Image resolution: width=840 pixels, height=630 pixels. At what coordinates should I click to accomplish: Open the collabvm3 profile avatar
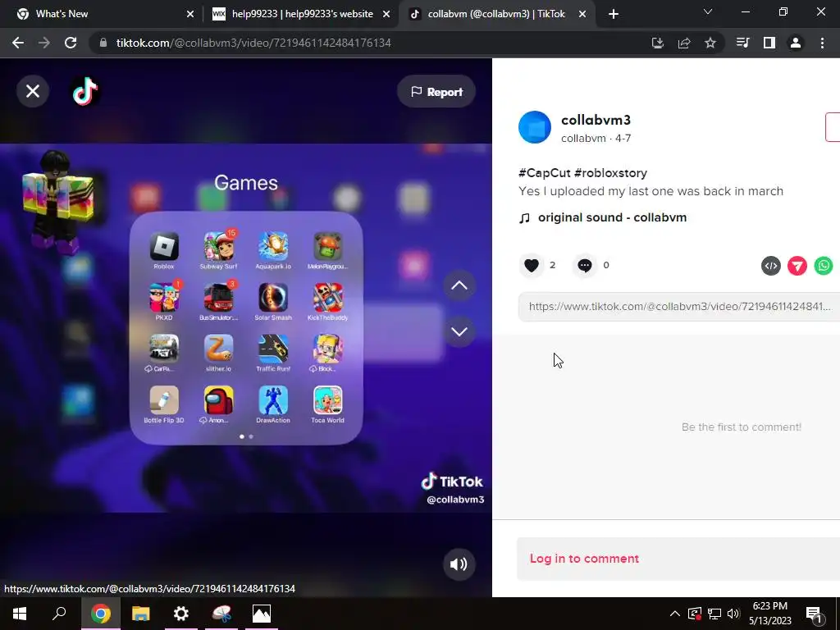535,127
